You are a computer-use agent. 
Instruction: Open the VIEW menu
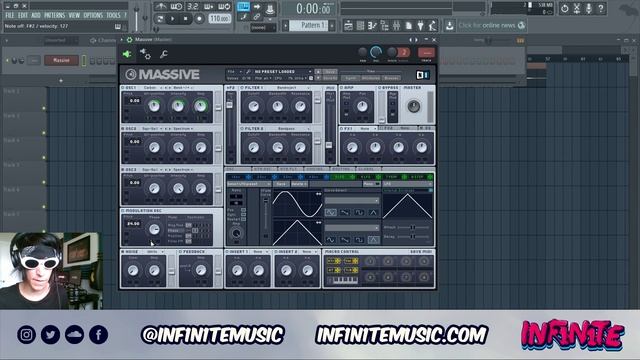pos(74,16)
